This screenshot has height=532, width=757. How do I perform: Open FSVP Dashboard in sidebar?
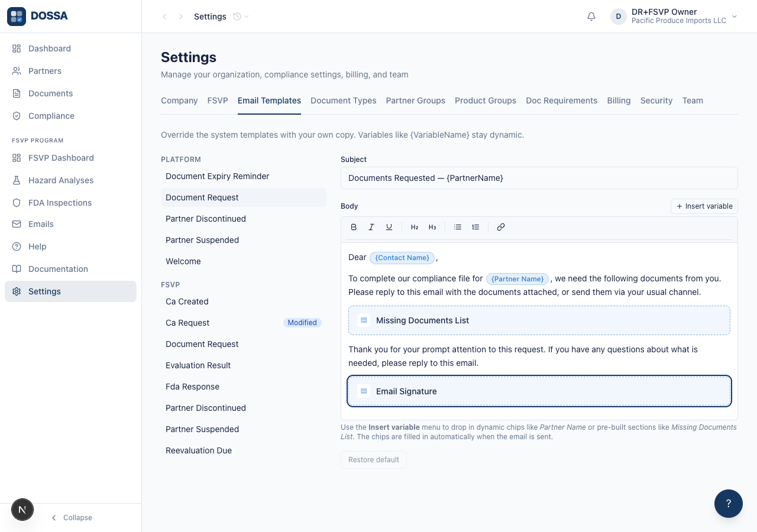71,158
